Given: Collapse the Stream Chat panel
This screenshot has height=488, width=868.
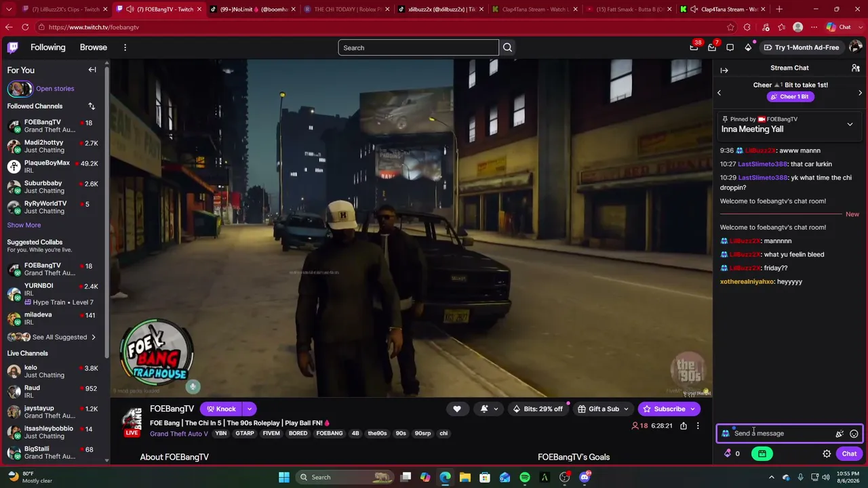Looking at the screenshot, I should pos(724,70).
